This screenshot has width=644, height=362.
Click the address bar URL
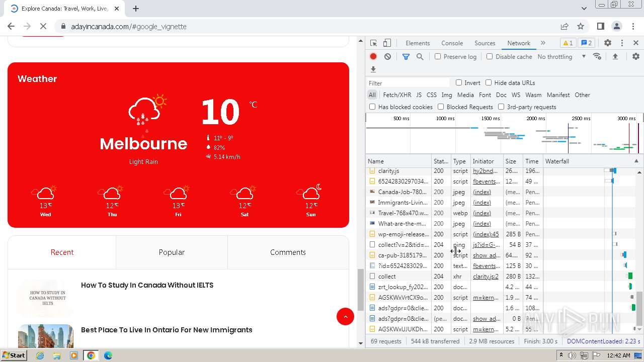click(129, 27)
